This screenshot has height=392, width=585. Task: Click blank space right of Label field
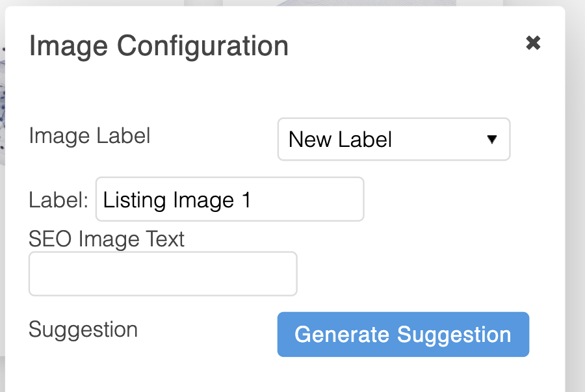click(x=455, y=200)
